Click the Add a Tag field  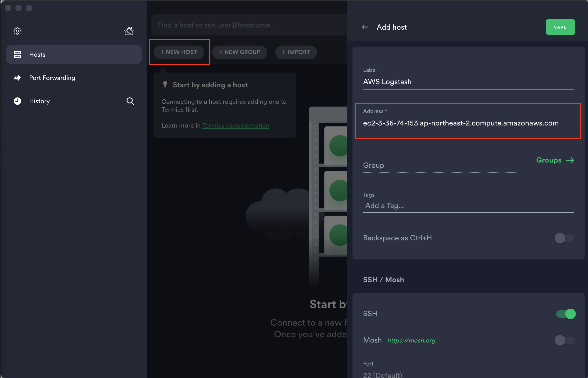coord(468,206)
